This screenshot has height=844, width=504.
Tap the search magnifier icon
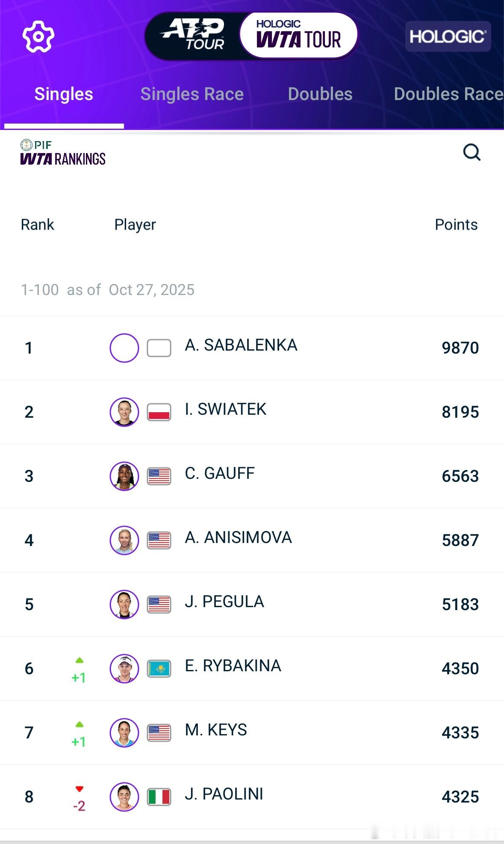pos(472,152)
